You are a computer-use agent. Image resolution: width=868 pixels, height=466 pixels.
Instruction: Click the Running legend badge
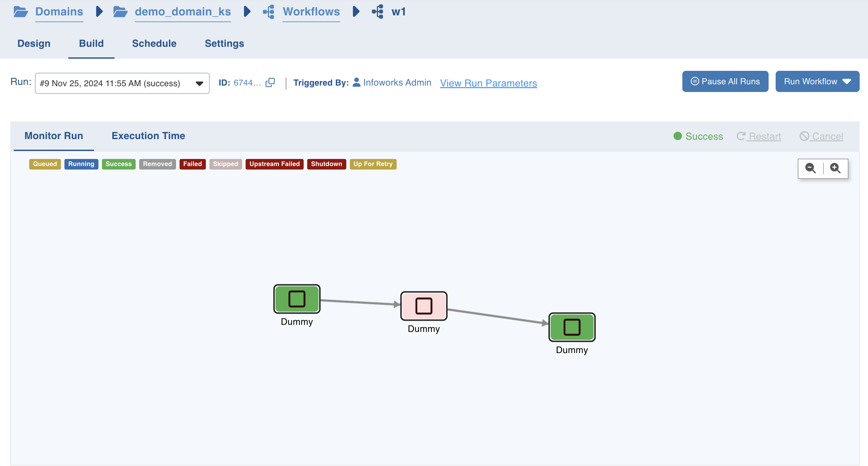pos(81,164)
